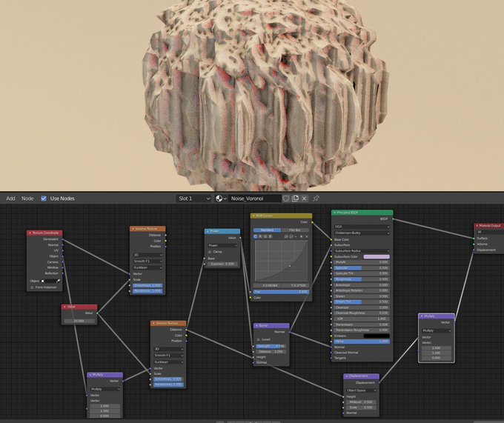504x423 pixels.
Task: Adjust the Bump Strength slider
Action: click(x=271, y=346)
